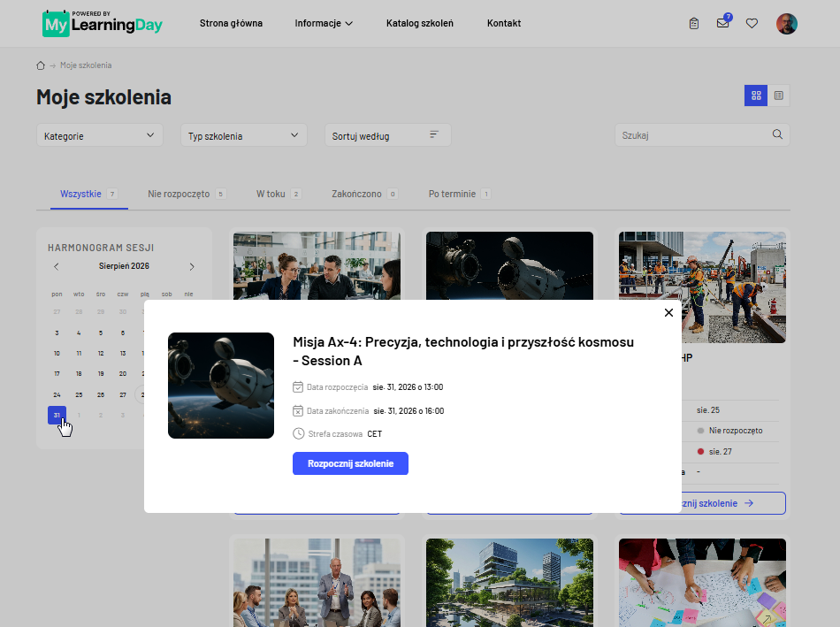Click the end time 'sie. 31, 2026 o 16:00'

pyautogui.click(x=409, y=411)
